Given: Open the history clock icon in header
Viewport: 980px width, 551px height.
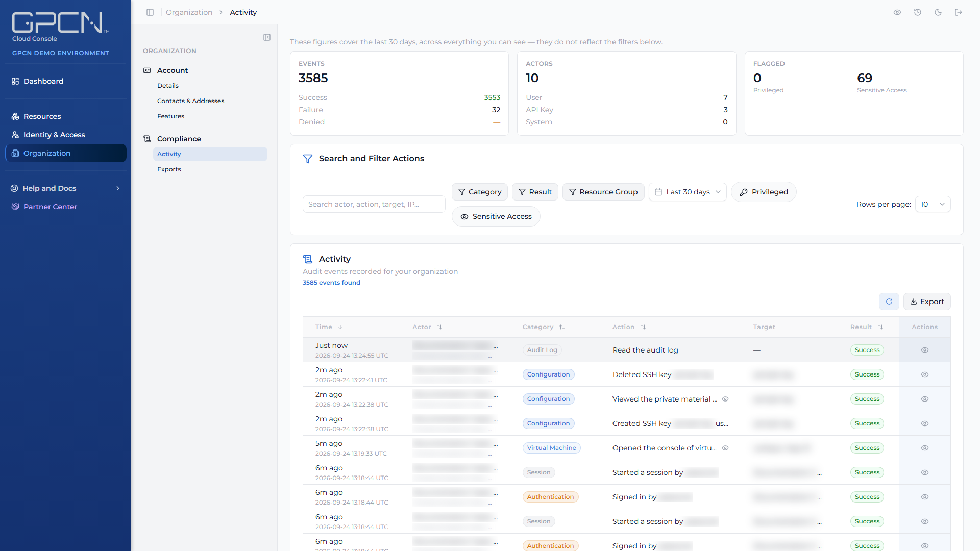Looking at the screenshot, I should point(918,12).
